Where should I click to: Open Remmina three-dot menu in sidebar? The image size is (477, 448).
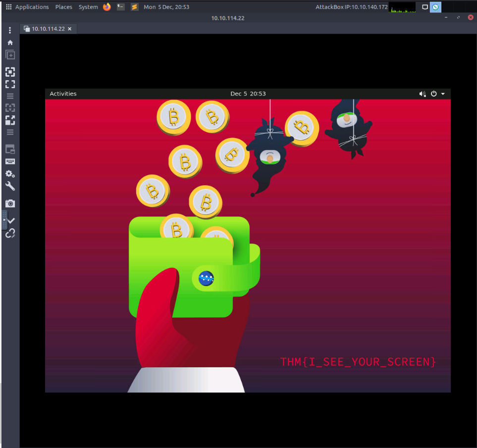tap(10, 30)
